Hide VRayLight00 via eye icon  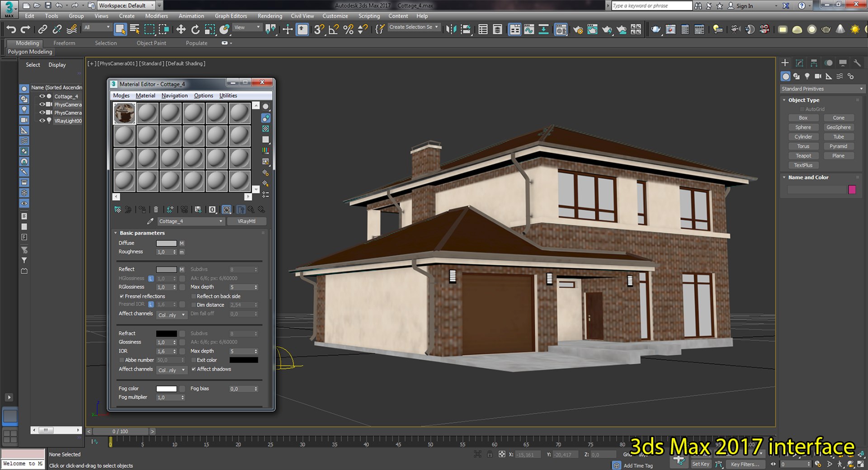(x=42, y=121)
